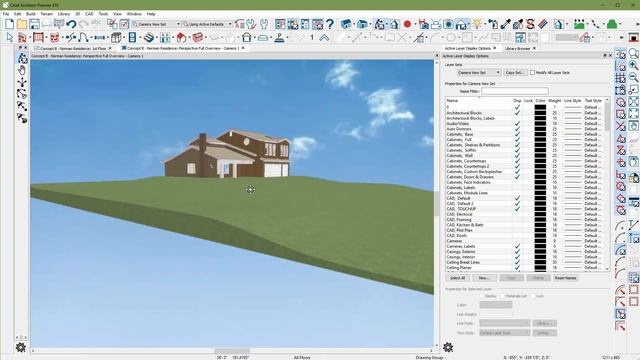Pick the Roof tool red house icon

coord(181,38)
